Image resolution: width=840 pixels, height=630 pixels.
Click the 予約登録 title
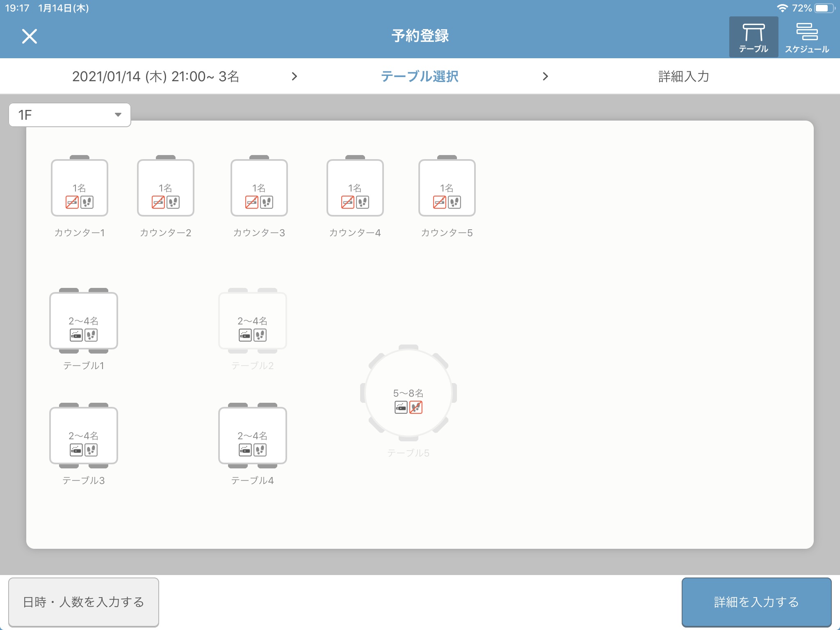tap(420, 36)
